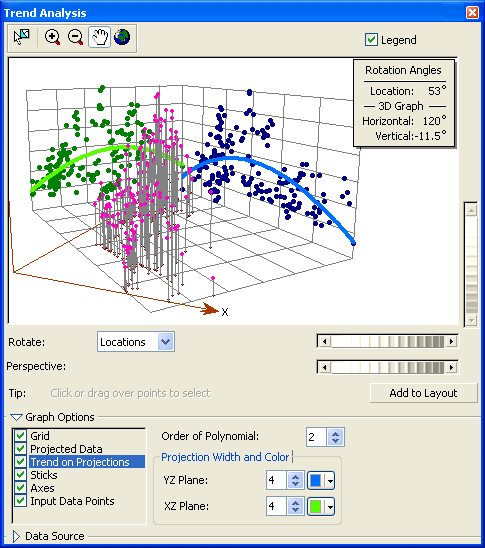Viewport: 485px width, 548px height.
Task: Increase the Order of Polynomial spinner
Action: pyautogui.click(x=335, y=433)
